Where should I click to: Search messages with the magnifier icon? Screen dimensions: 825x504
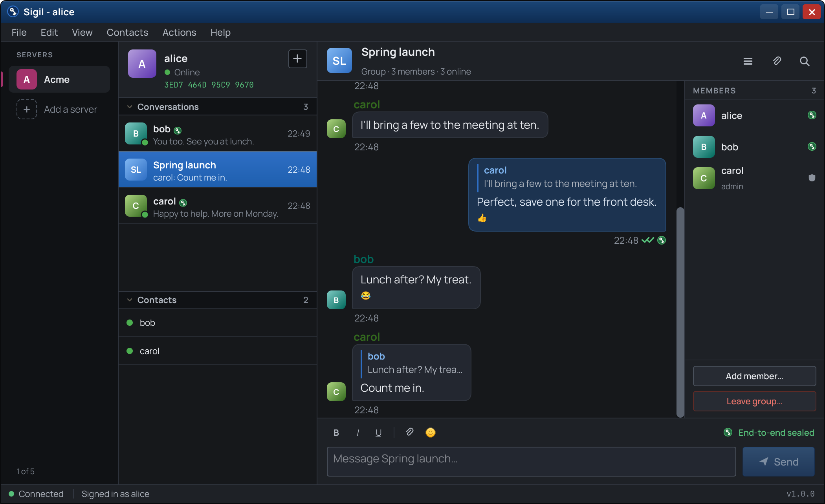tap(805, 61)
